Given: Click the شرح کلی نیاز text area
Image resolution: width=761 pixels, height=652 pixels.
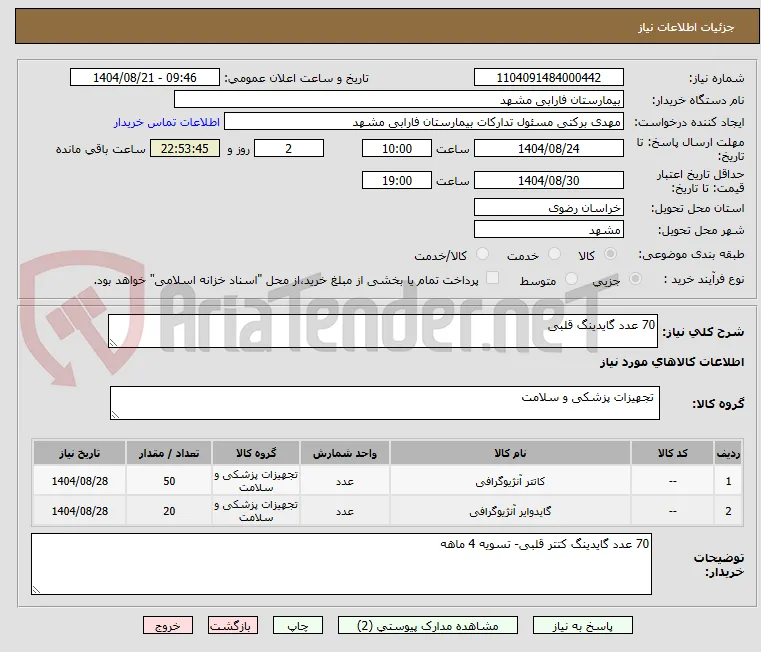Looking at the screenshot, I should 383,331.
